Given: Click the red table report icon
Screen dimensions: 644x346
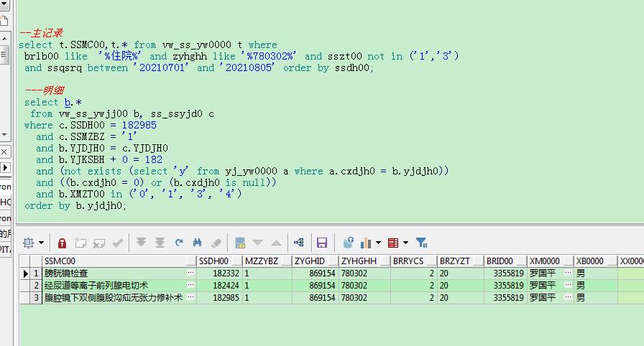Looking at the screenshot, I should point(393,243).
